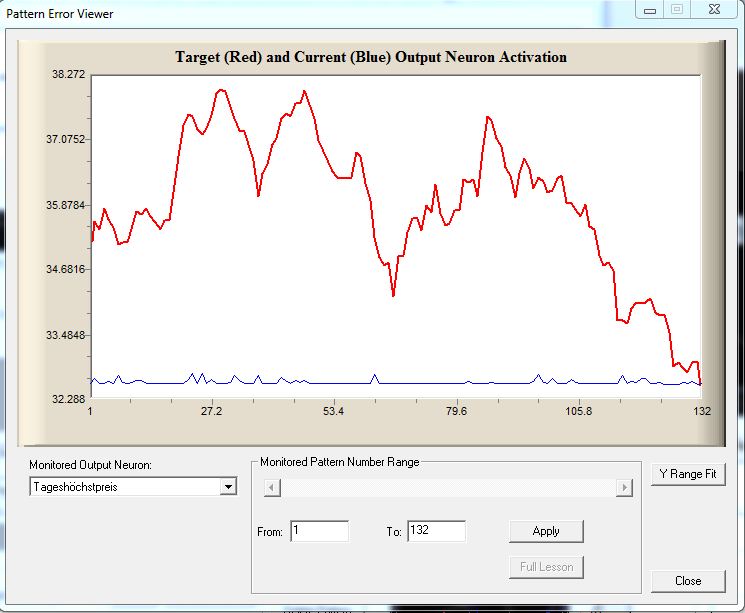Click the Monitored Pattern Number Range label
This screenshot has width=745, height=613.
[340, 462]
